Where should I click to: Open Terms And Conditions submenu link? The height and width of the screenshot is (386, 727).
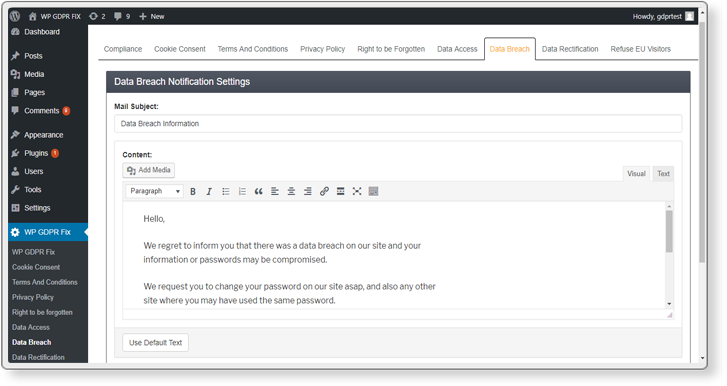pos(45,282)
